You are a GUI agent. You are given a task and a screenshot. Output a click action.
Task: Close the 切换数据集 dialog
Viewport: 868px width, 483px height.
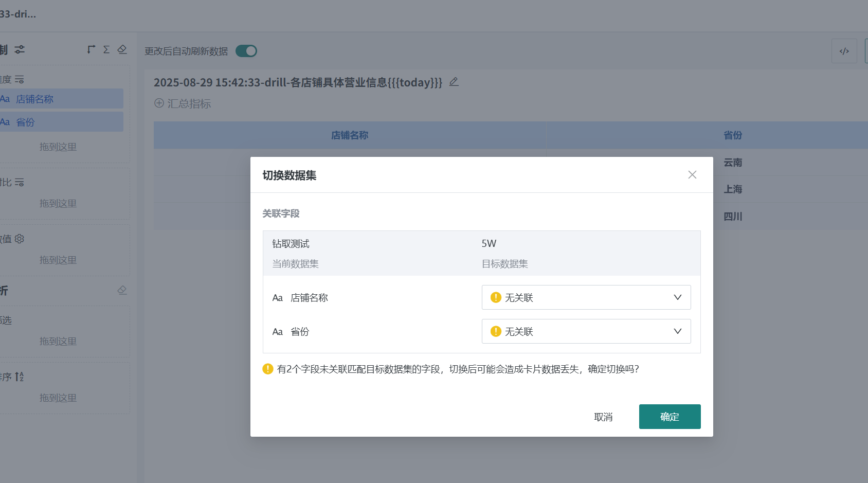coord(692,175)
